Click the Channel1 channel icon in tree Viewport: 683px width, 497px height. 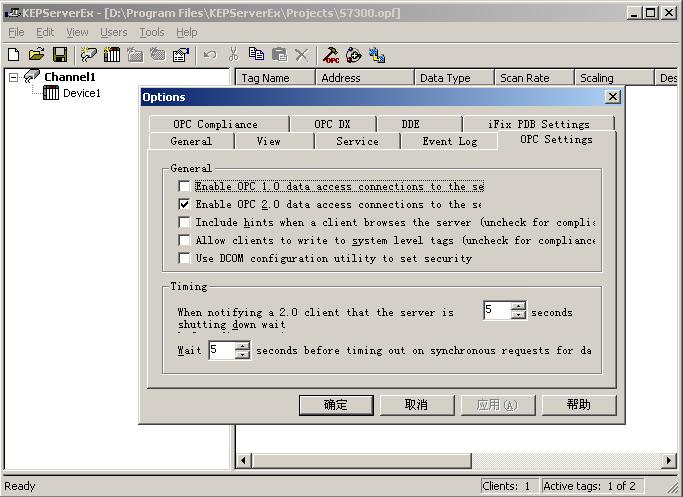pos(32,76)
